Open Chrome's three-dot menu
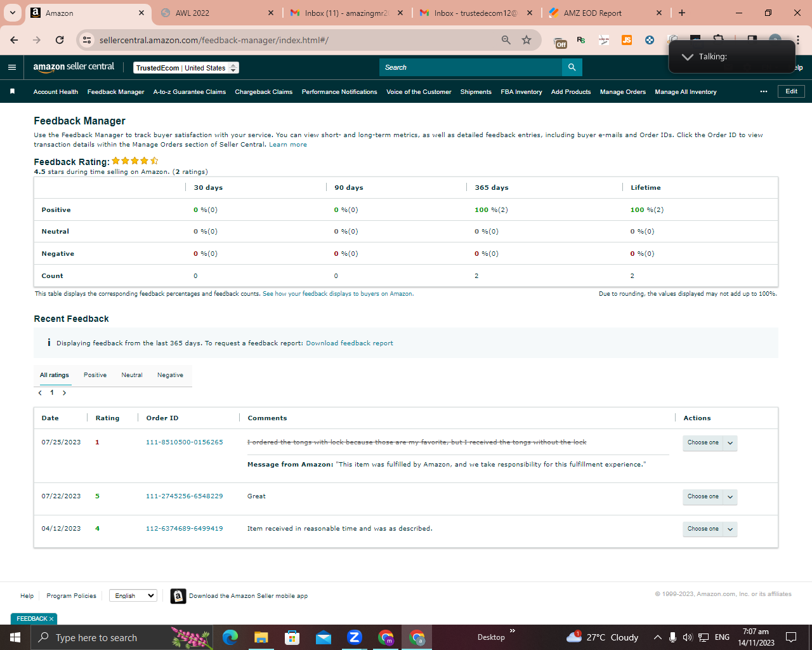812x650 pixels. [798, 40]
